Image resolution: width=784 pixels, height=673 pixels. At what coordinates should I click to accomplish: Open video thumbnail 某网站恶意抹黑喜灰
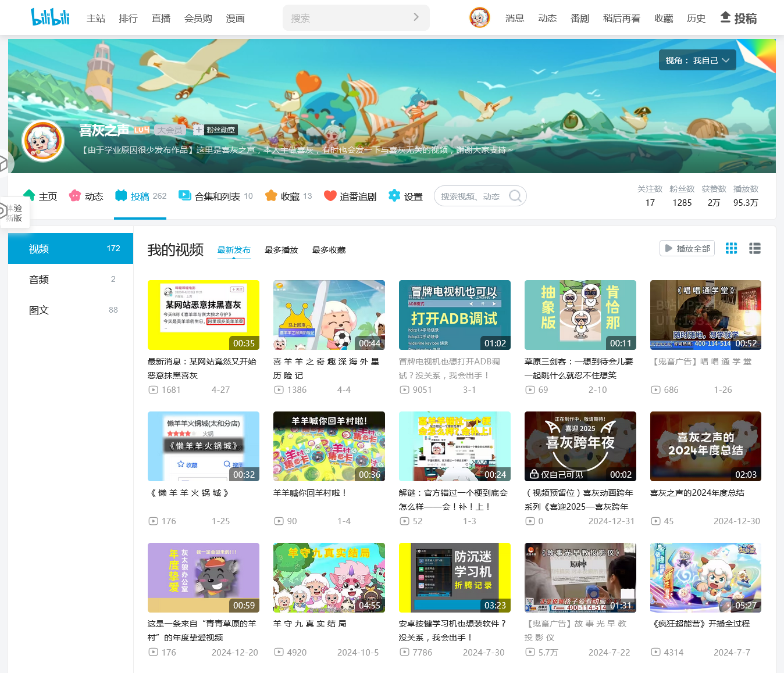(x=204, y=314)
